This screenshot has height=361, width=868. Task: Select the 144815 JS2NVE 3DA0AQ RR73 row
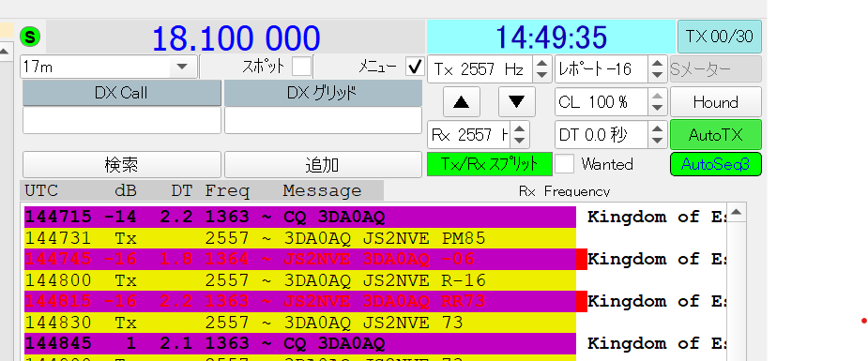(300, 301)
